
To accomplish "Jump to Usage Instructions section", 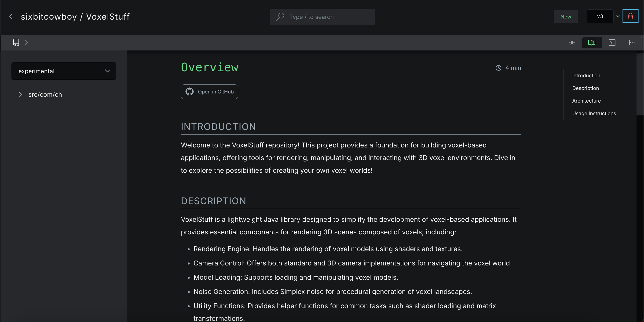I will [594, 113].
